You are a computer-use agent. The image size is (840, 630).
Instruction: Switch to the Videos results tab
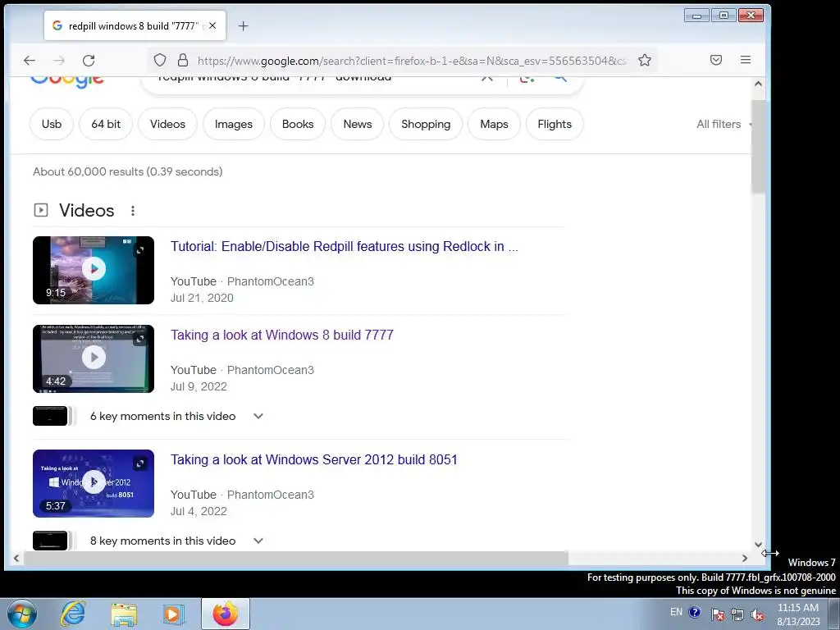pyautogui.click(x=167, y=124)
